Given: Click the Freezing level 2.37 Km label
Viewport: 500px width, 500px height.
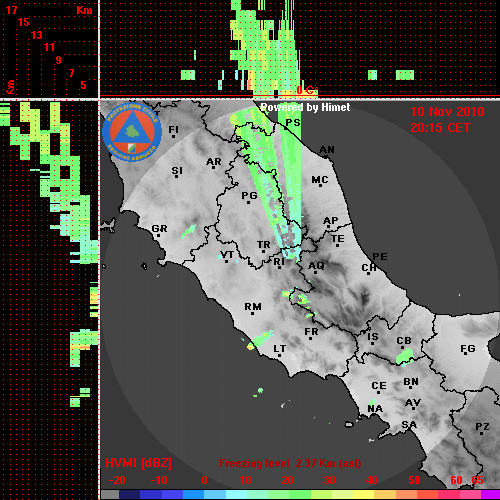Looking at the screenshot, I should pos(290,463).
